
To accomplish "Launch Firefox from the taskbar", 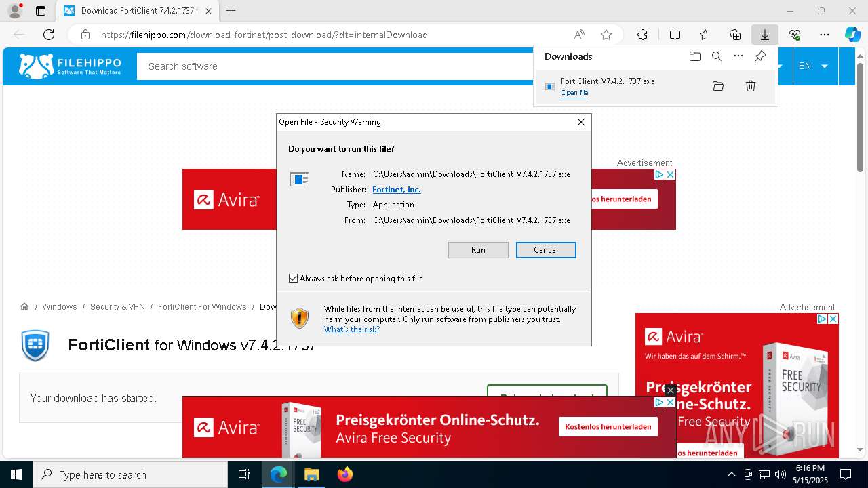I will [x=344, y=474].
